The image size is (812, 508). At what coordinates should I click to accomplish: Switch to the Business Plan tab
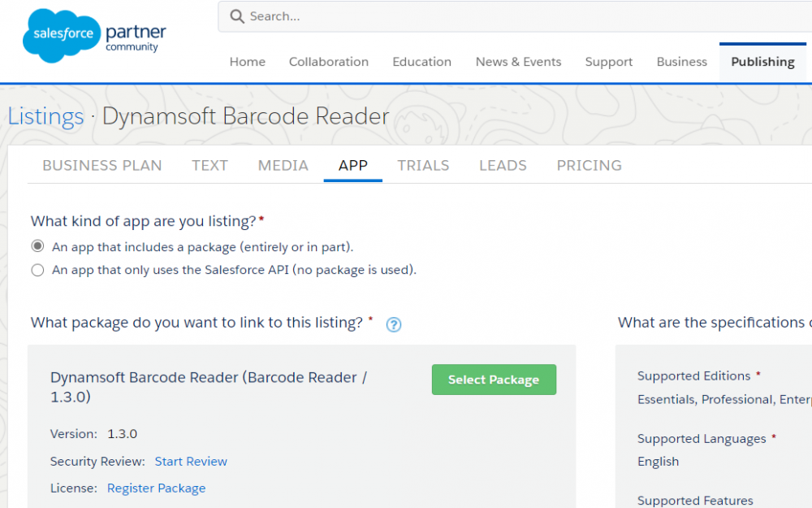point(101,165)
